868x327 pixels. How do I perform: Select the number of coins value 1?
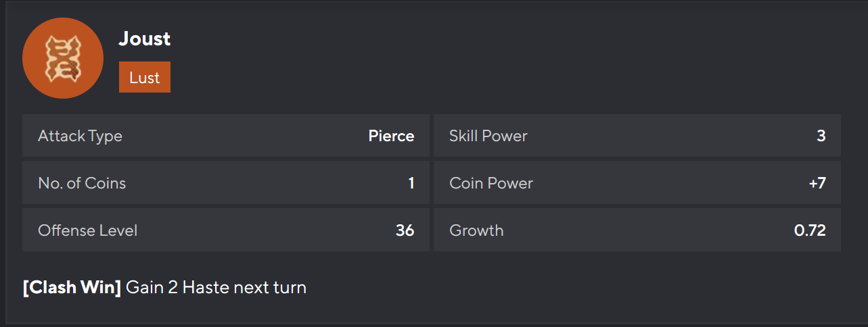coord(411,183)
